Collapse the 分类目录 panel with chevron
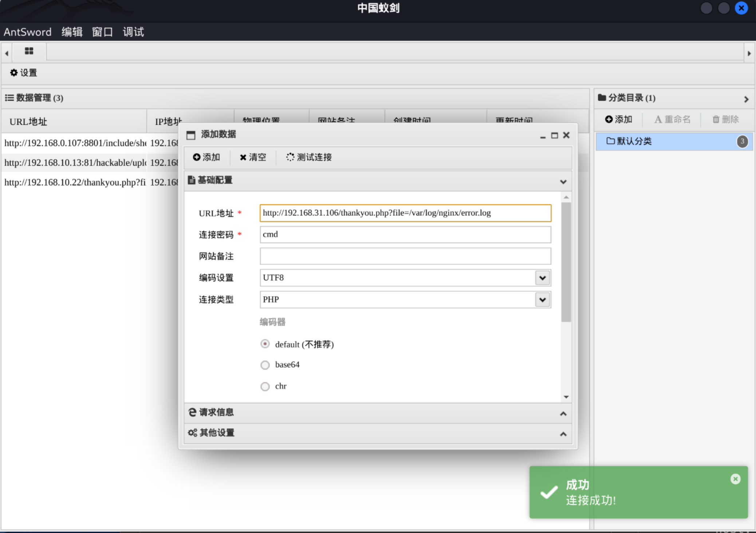 point(746,99)
